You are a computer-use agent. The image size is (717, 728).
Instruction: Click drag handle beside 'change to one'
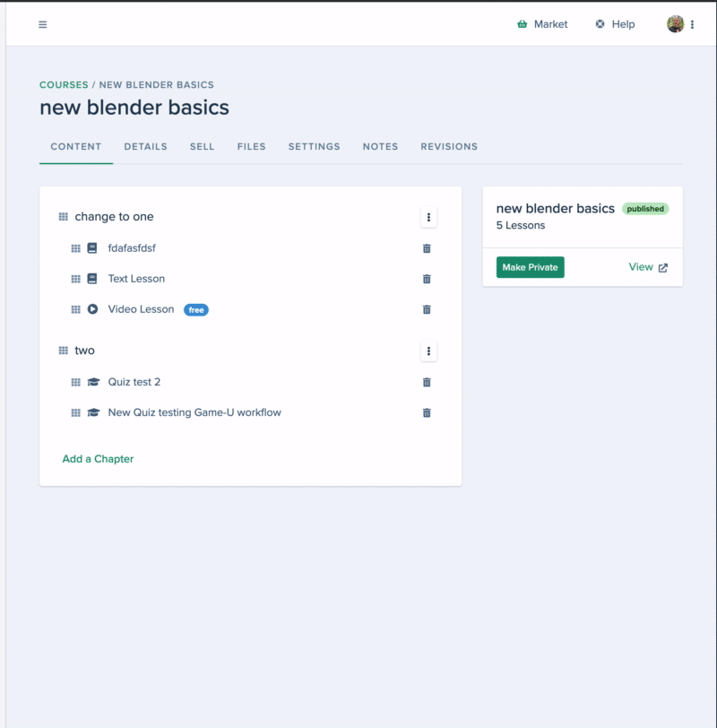coord(63,216)
